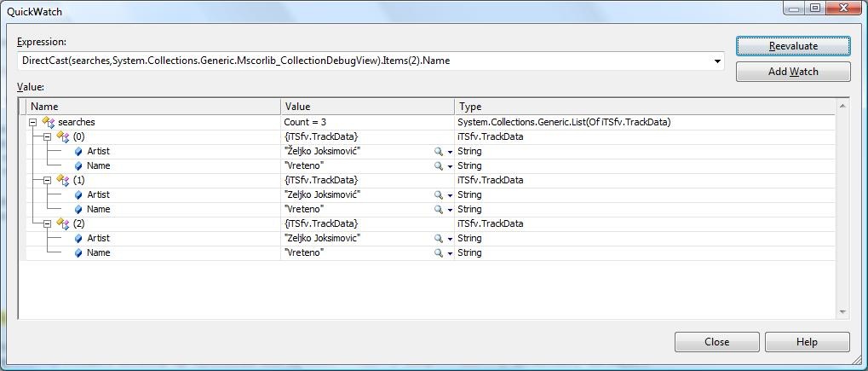Click the (2) item object icon
Screen dimensions: 868x371
(x=62, y=223)
